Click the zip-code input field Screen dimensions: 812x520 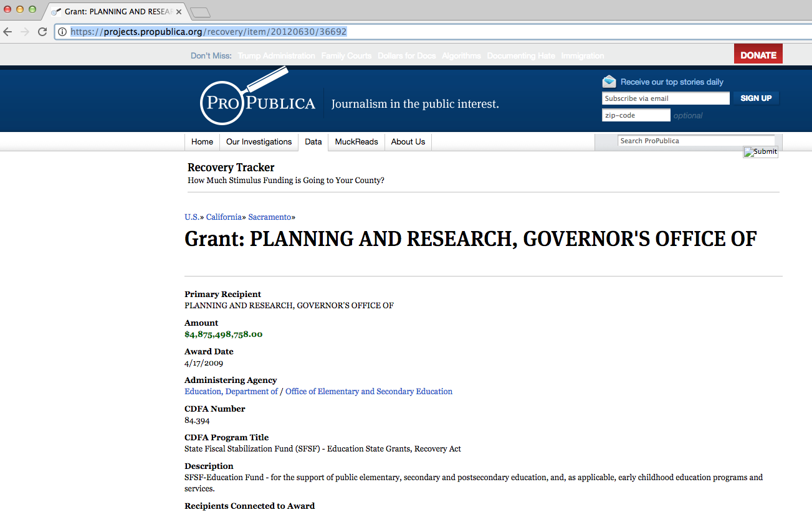tap(636, 115)
